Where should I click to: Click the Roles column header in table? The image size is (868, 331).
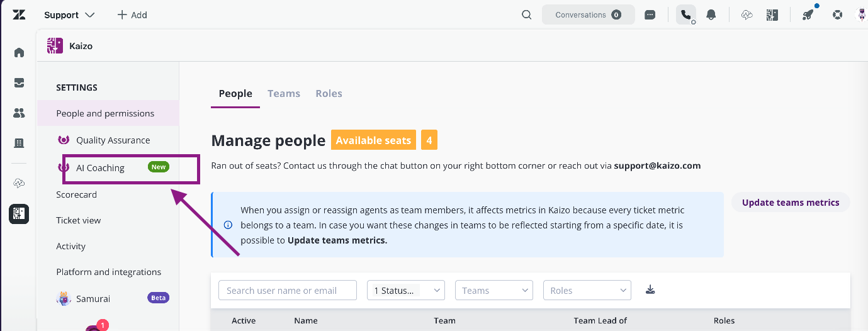[x=724, y=320]
